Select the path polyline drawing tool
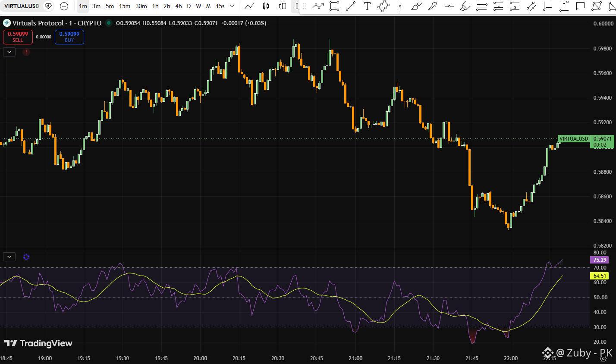This screenshot has width=616, height=364. [318, 6]
